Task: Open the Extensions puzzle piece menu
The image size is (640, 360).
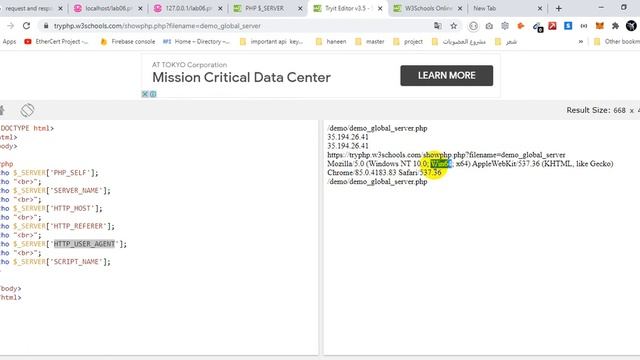Action: 615,26
